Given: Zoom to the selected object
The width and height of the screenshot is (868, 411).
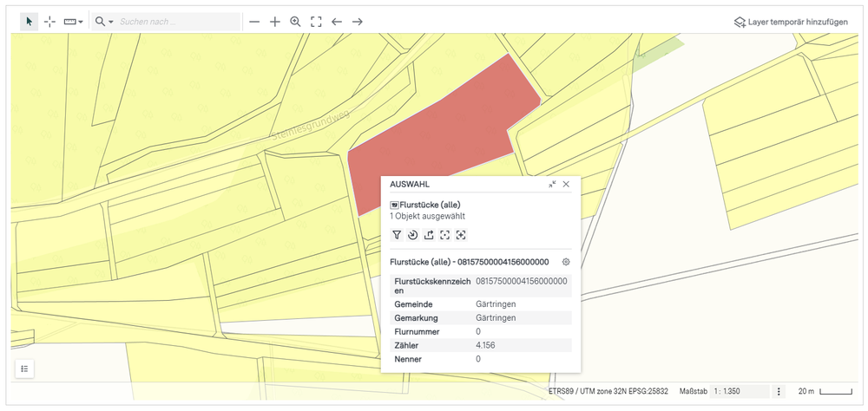Looking at the screenshot, I should pos(444,235).
